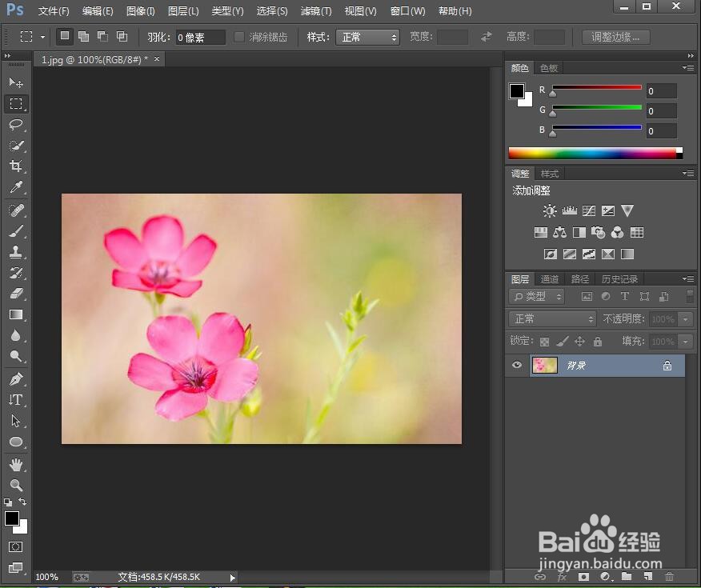Viewport: 701px width, 588px height.
Task: Select the Spot Healing Brush tool
Action: (16, 210)
